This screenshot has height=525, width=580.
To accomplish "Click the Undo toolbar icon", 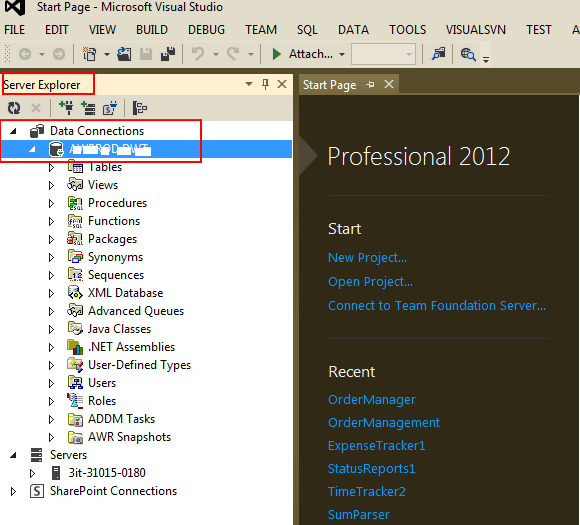I will point(198,54).
